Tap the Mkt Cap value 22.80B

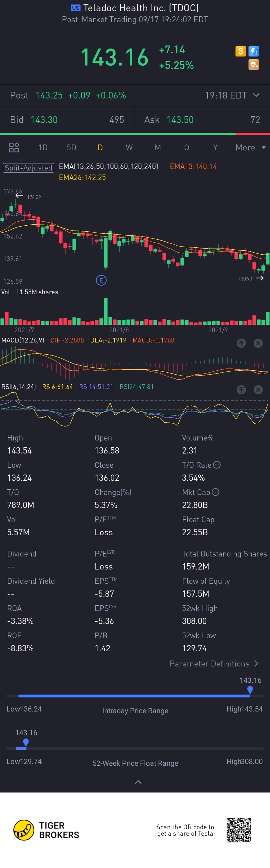[195, 505]
